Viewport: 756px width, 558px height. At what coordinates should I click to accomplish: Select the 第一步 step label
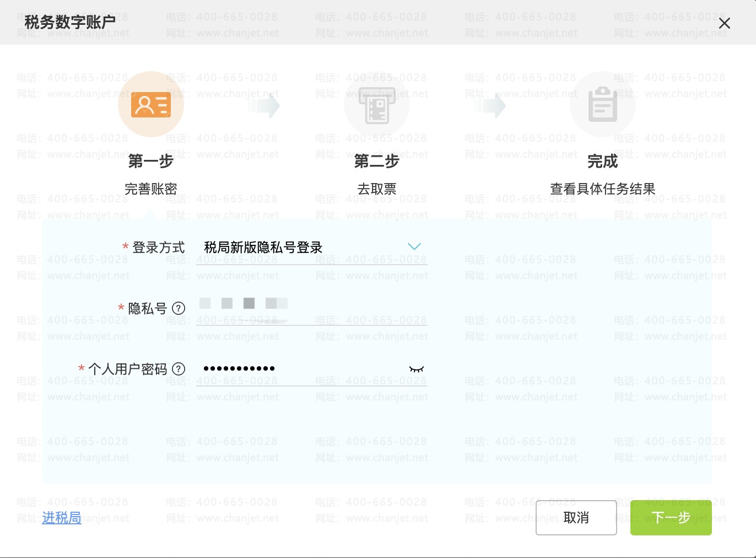click(x=151, y=161)
